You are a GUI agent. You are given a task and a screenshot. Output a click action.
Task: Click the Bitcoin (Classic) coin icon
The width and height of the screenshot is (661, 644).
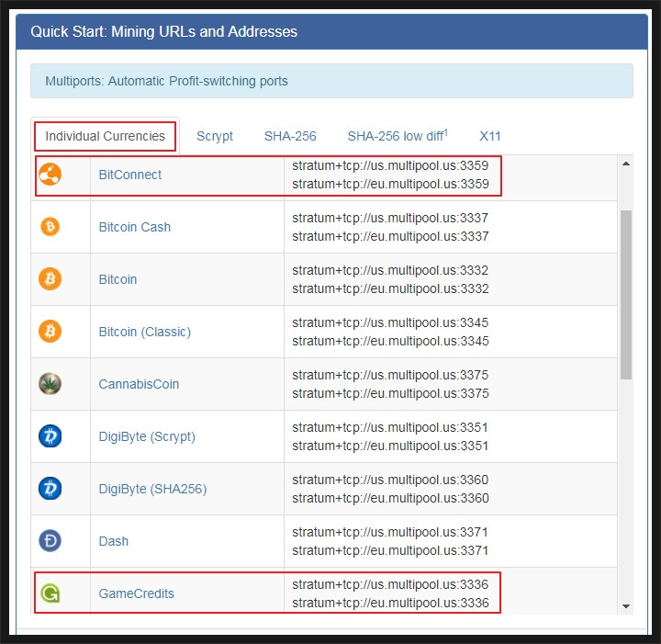click(50, 331)
